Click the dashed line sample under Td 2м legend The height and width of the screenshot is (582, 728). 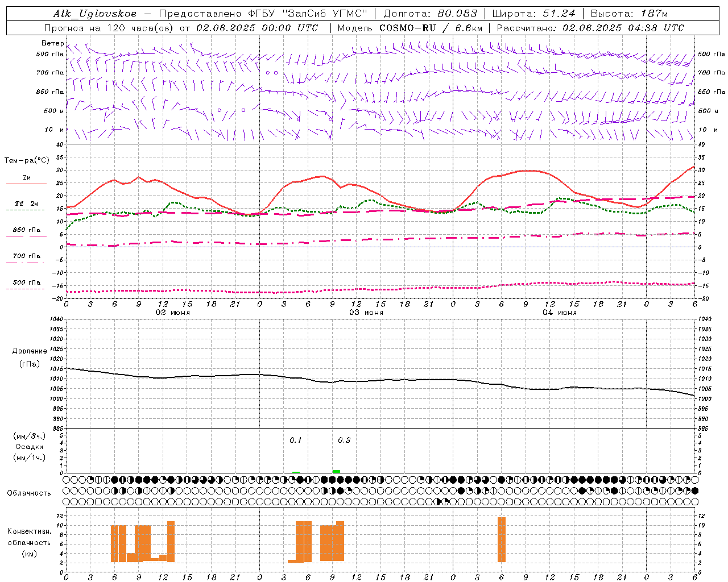25,210
